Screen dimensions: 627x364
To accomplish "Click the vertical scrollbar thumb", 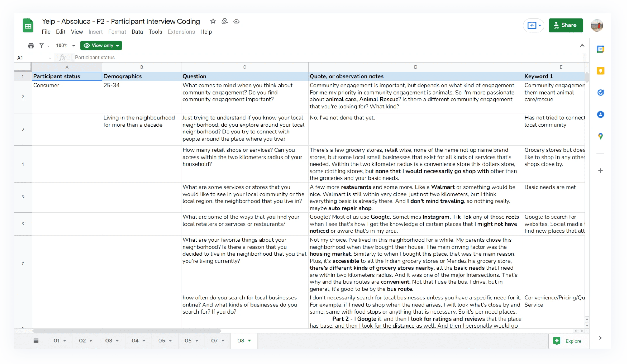I will pyautogui.click(x=587, y=77).
